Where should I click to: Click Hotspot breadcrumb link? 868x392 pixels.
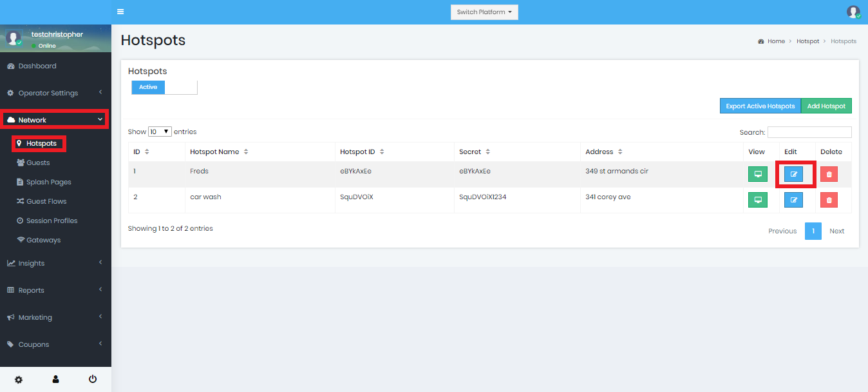coord(807,41)
